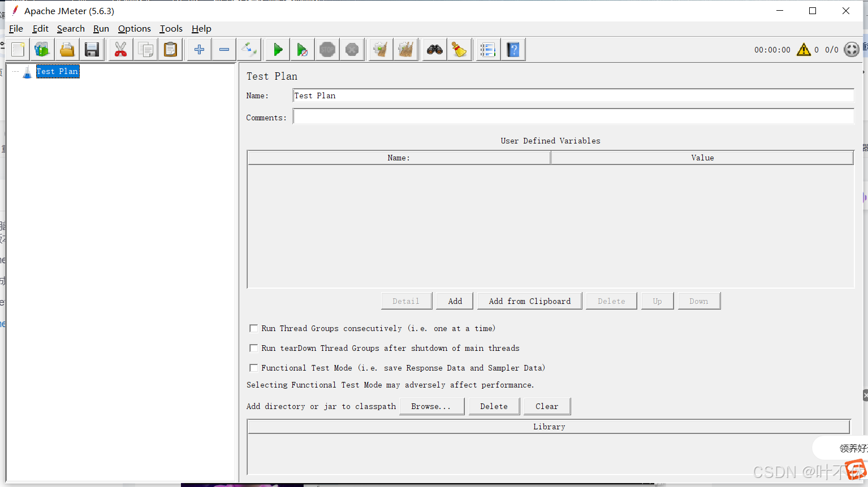Click the Down button
Image resolution: width=868 pixels, height=487 pixels.
click(699, 301)
